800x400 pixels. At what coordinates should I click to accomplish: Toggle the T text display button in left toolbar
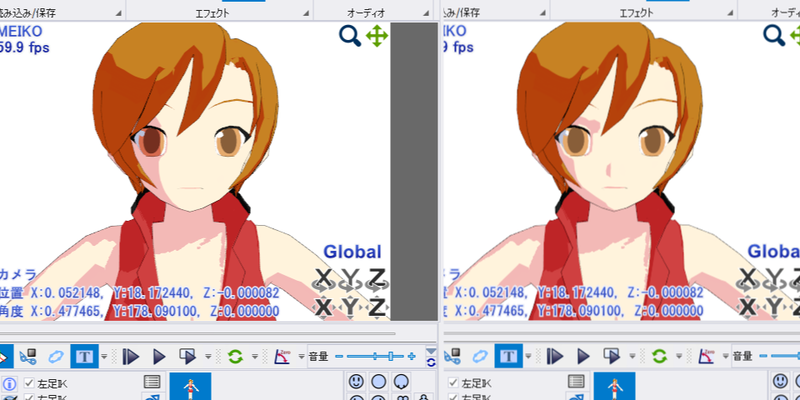tap(84, 356)
